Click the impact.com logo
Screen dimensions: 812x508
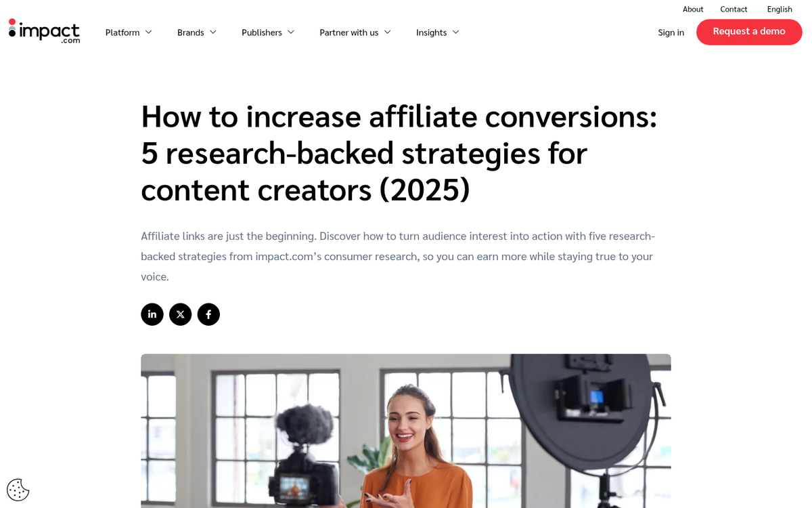point(44,31)
